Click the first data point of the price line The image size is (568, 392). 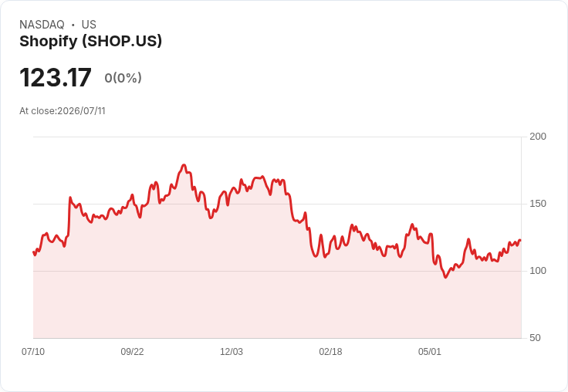(34, 252)
